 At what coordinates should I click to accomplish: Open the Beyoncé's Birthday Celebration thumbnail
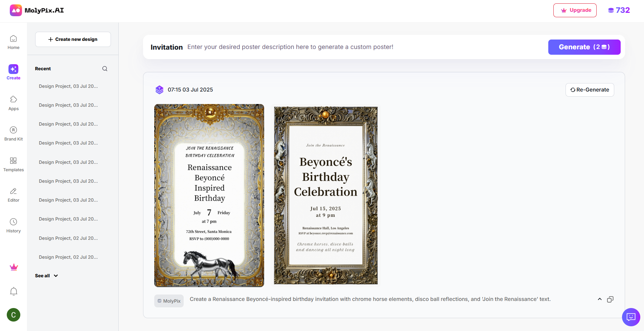click(326, 196)
